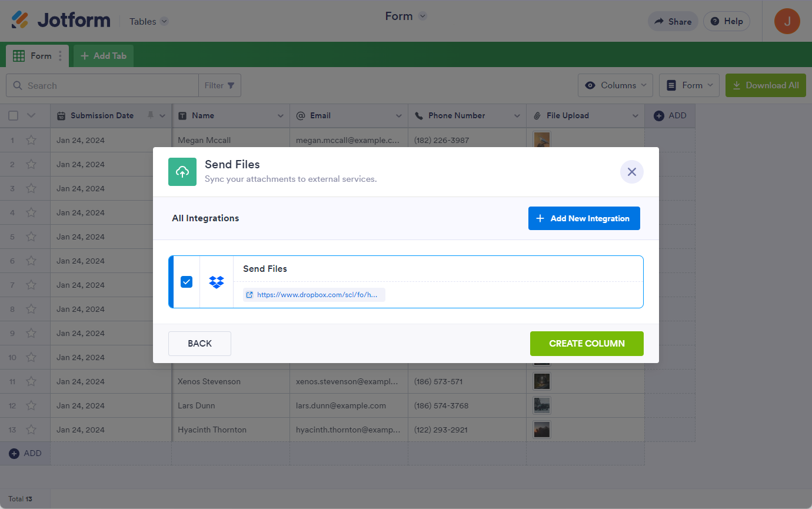Open the Columns visibility dropdown
Screen dimensions: 812x509
click(615, 85)
